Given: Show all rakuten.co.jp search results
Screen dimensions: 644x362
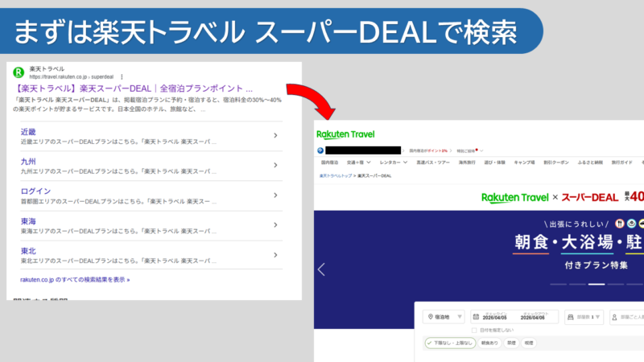Looking at the screenshot, I should pyautogui.click(x=75, y=279).
